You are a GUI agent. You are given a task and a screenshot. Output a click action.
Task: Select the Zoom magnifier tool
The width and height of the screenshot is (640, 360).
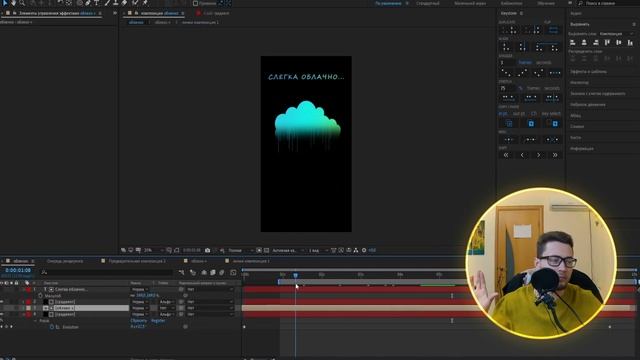click(22, 2)
